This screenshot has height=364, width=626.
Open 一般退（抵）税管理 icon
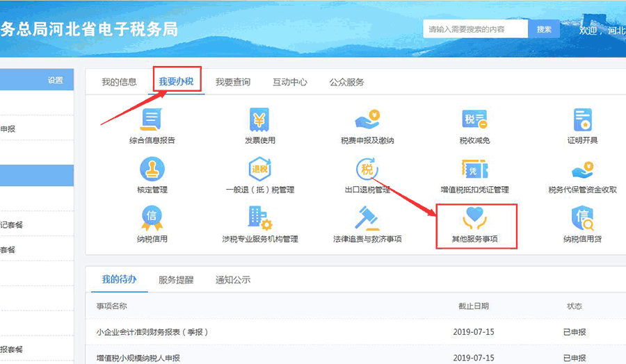259,169
